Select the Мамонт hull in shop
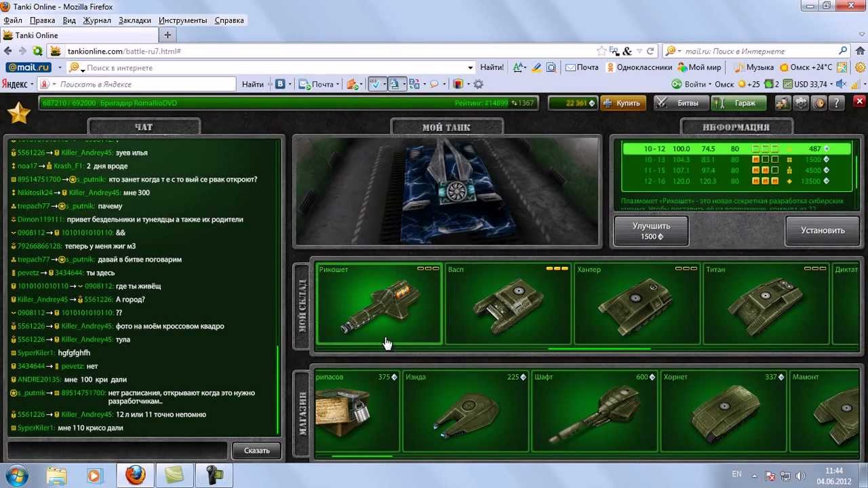 click(824, 411)
